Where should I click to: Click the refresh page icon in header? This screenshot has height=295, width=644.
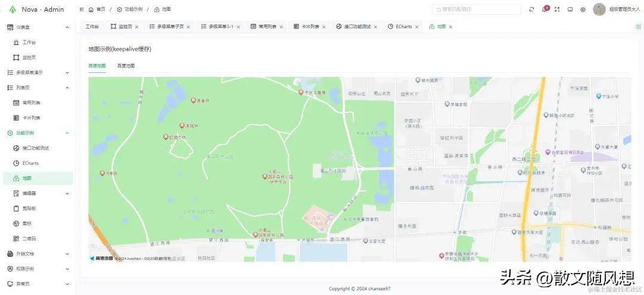point(531,9)
